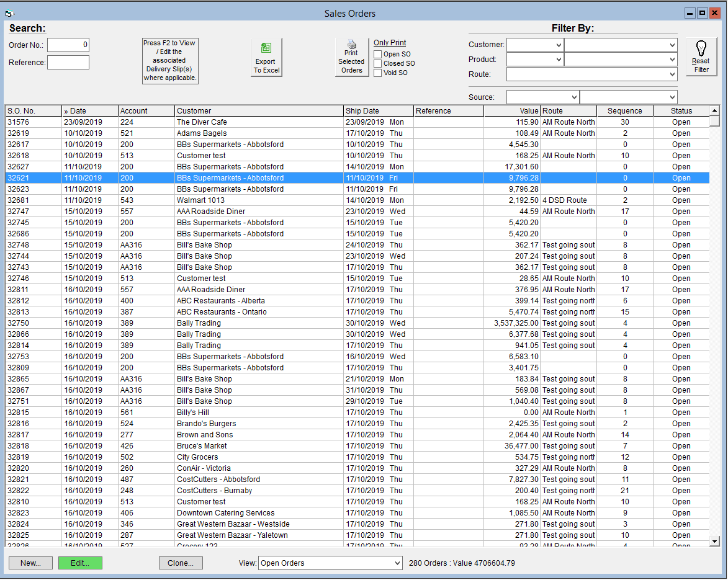Select order 31576 The Diver Cafe
The image size is (728, 580).
(357, 122)
